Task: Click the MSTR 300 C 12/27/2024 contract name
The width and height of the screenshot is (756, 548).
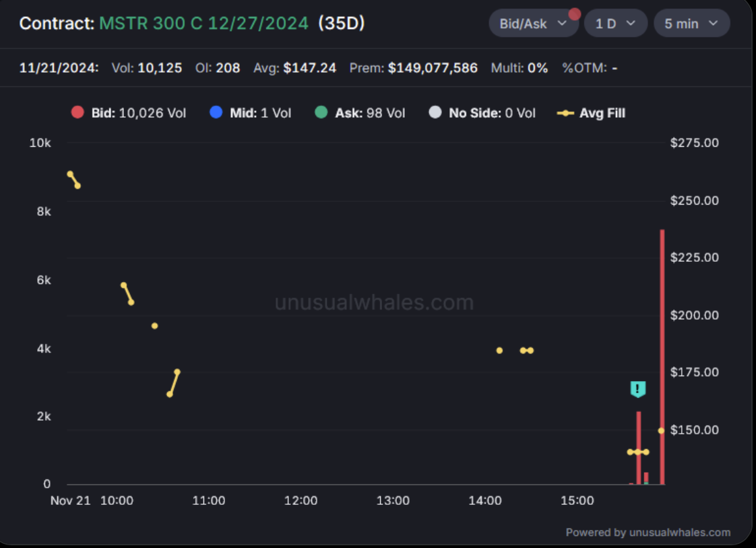Action: pyautogui.click(x=203, y=23)
